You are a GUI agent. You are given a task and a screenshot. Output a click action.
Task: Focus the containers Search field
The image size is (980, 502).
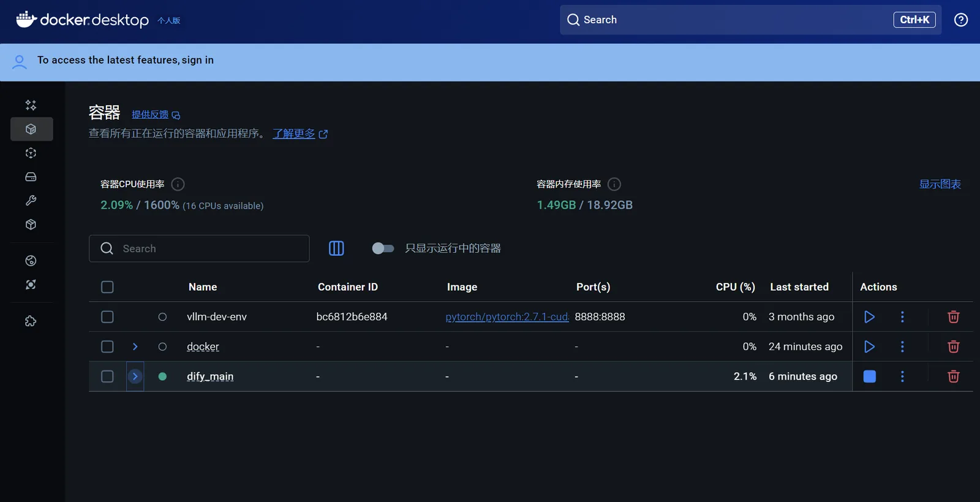pos(199,249)
